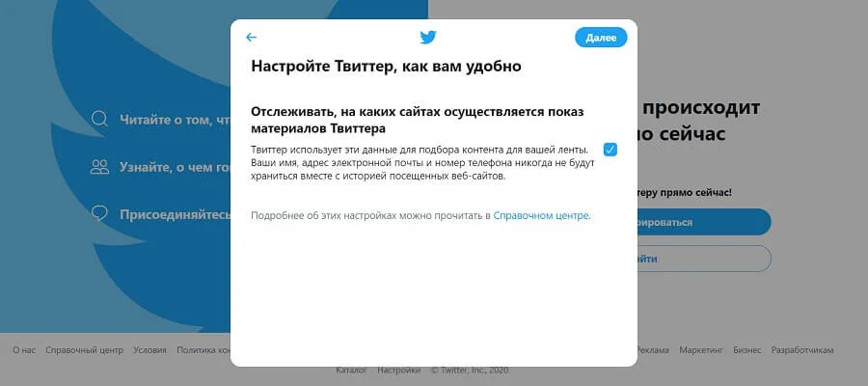The image size is (868, 386).
Task: Uncheck the site tracking checkbox
Action: pos(610,150)
